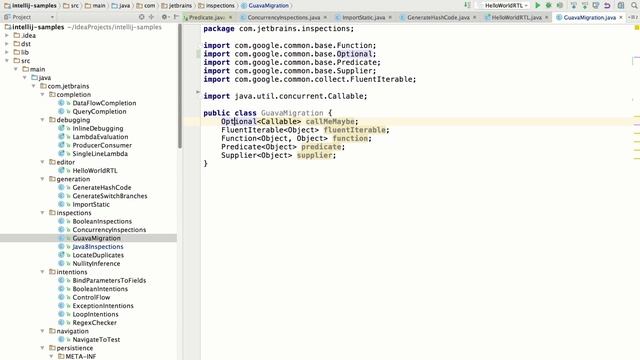The height and width of the screenshot is (360, 640).
Task: Click the history icon beside undo
Action: pos(596,5)
